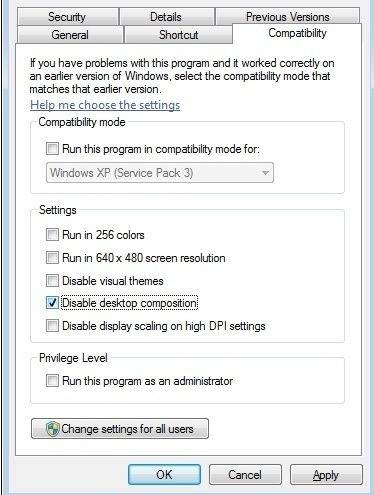This screenshot has width=374, height=495.
Task: Open the Windows XP (Service Pack 3) dropdown
Action: (x=160, y=173)
